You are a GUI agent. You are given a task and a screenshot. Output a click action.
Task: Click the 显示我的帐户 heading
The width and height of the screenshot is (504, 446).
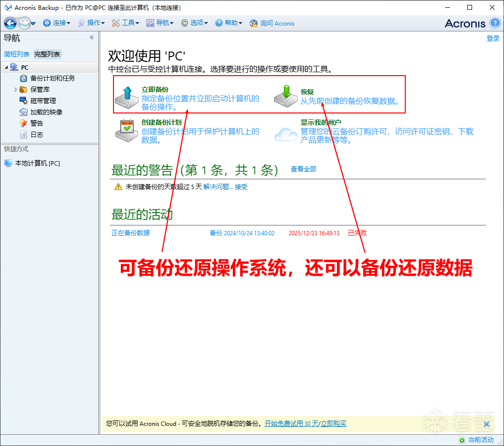click(320, 122)
